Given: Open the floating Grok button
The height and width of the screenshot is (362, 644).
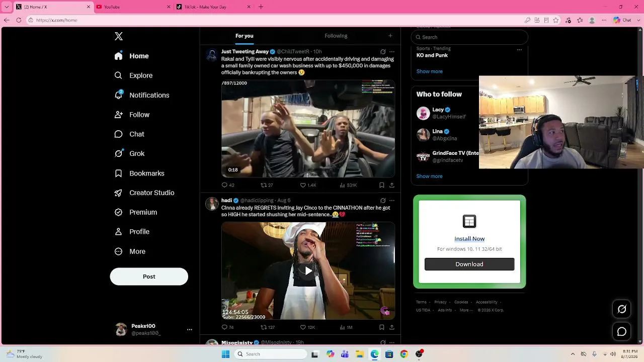Looking at the screenshot, I should tap(622, 309).
